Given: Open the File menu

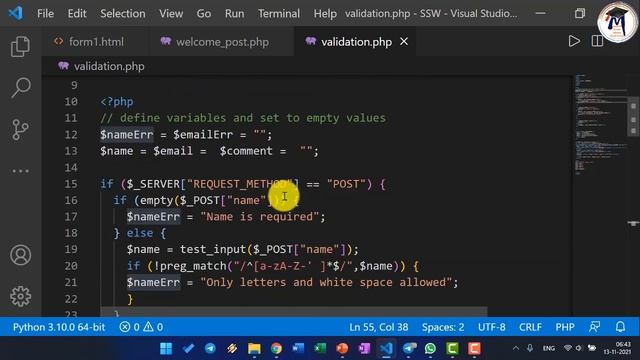Looking at the screenshot, I should (45, 13).
